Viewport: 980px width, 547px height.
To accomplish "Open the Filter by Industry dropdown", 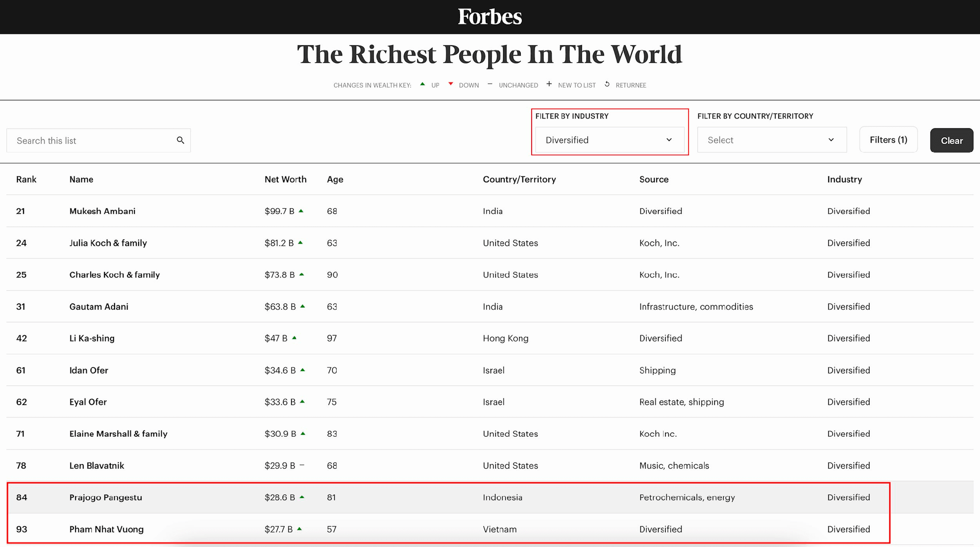I will point(610,140).
